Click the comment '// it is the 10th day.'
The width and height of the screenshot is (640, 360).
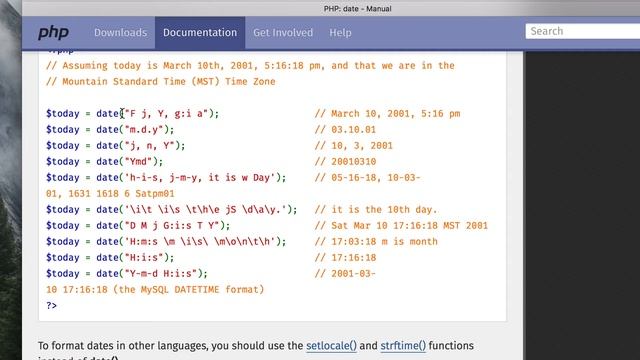pyautogui.click(x=376, y=209)
